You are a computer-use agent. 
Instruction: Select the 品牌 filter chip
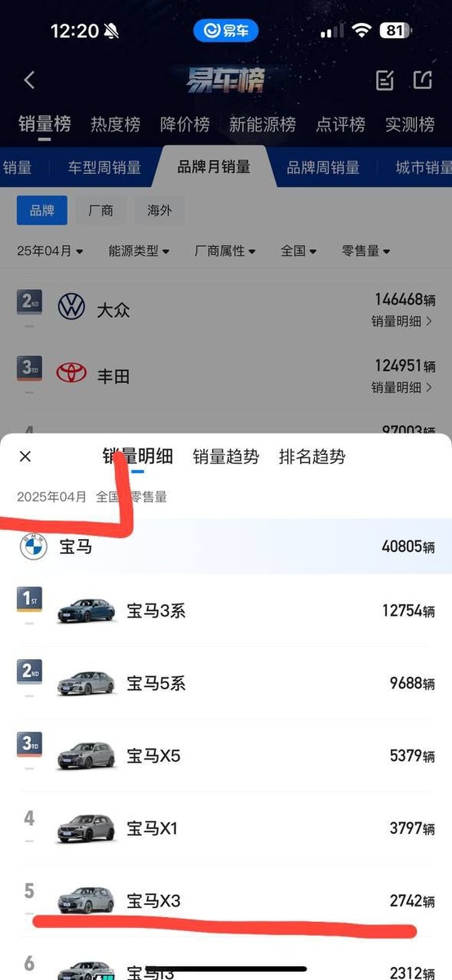pos(42,210)
